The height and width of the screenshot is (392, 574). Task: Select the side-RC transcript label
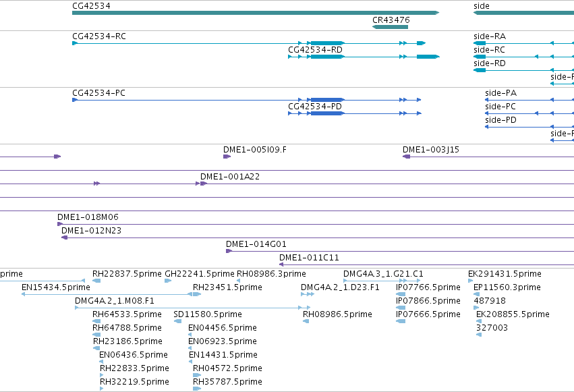click(489, 50)
